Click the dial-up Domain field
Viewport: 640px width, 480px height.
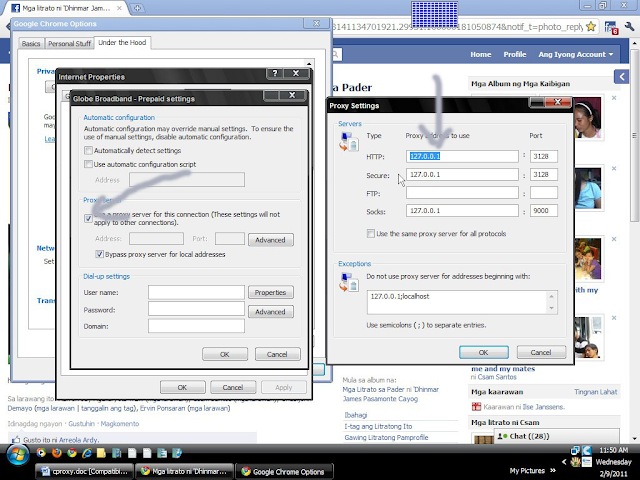click(x=196, y=326)
